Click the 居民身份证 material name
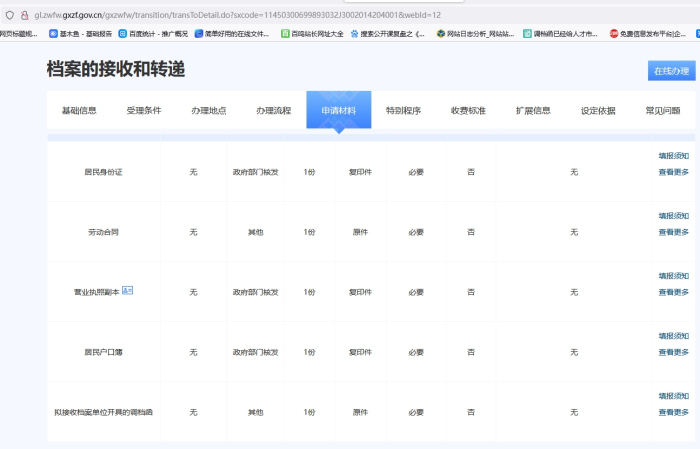The width and height of the screenshot is (700, 449). tap(103, 172)
